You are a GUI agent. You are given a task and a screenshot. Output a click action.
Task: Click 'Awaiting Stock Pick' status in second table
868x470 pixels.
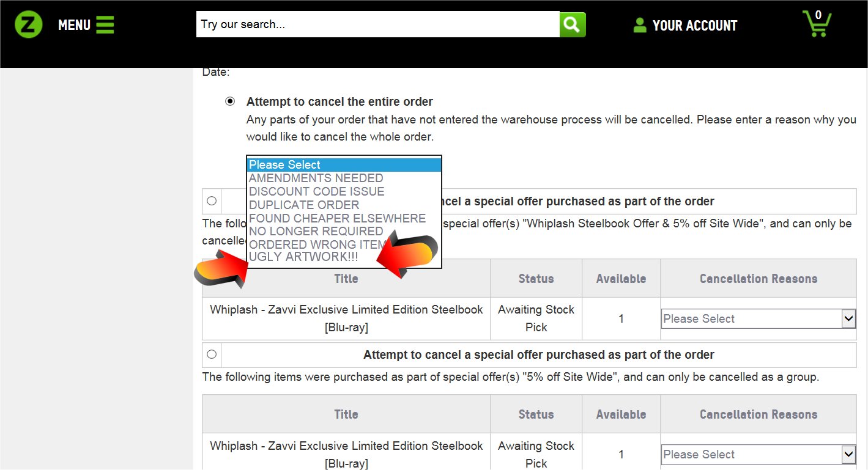tap(536, 455)
